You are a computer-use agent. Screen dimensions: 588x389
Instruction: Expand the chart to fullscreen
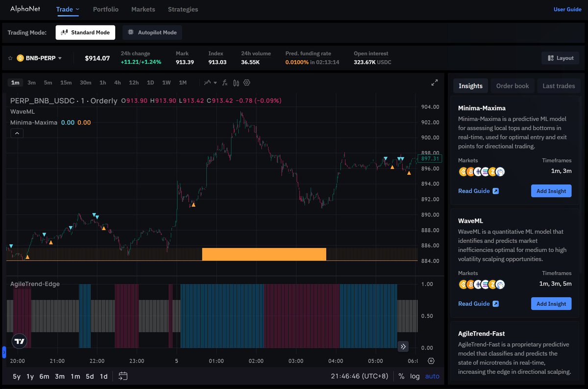(x=434, y=83)
